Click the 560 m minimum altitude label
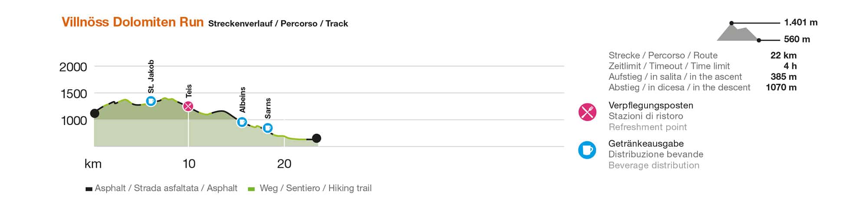The width and height of the screenshot is (868, 204). pos(797,39)
